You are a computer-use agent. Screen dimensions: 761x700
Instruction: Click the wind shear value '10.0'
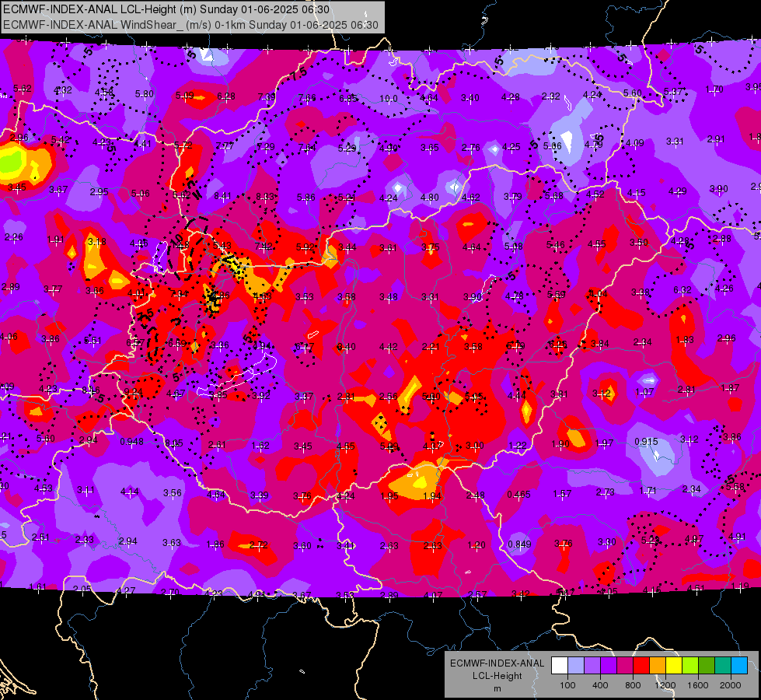pyautogui.click(x=388, y=99)
